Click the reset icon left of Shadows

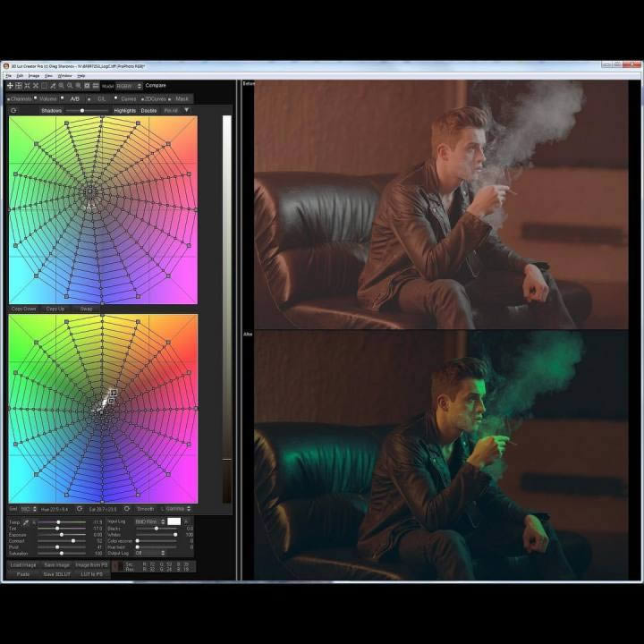click(x=13, y=111)
